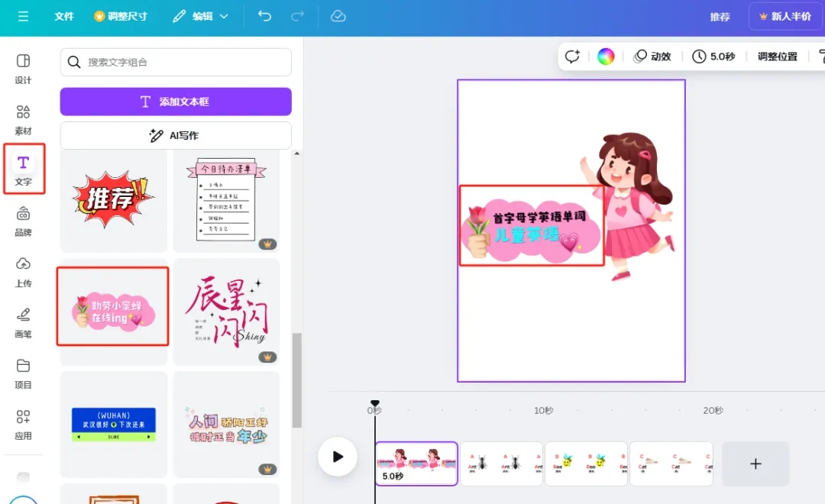Change the 5.0秒 duration setting
Viewport: 825px width, 504px height.
pyautogui.click(x=713, y=57)
